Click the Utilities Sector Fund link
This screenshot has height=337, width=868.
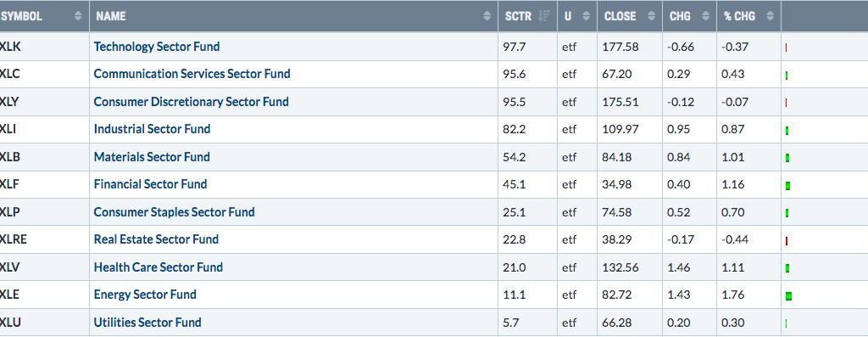coord(147,323)
